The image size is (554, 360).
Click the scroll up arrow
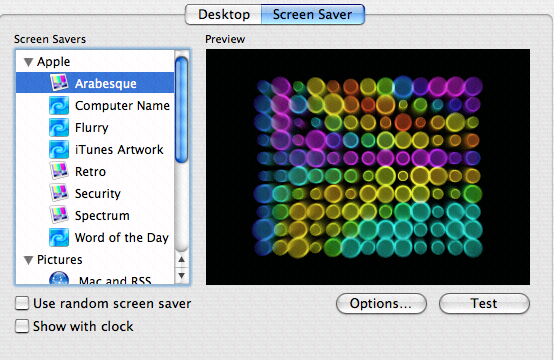[x=182, y=260]
